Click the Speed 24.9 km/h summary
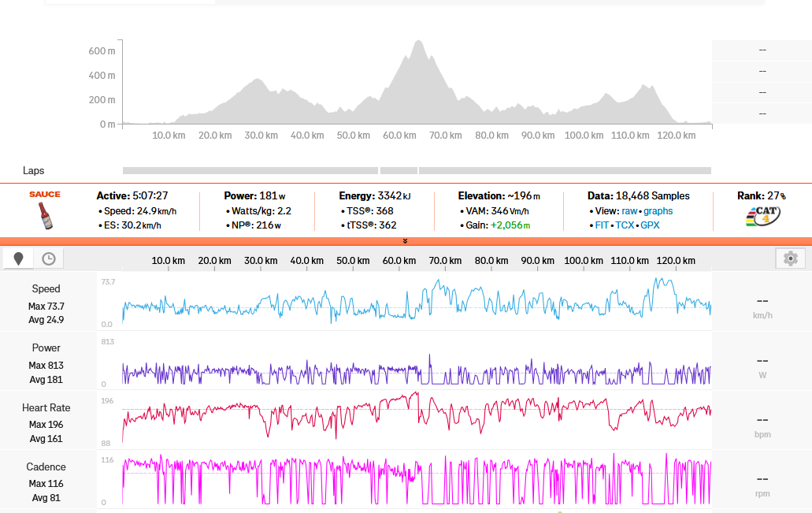The image size is (812, 513). tap(140, 211)
